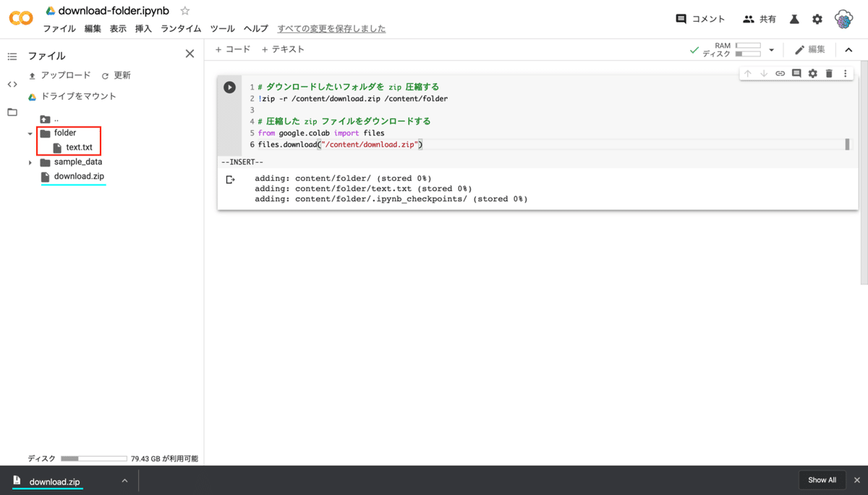Move the cell up with arrow icon
The height and width of the screenshot is (495, 868).
[748, 73]
